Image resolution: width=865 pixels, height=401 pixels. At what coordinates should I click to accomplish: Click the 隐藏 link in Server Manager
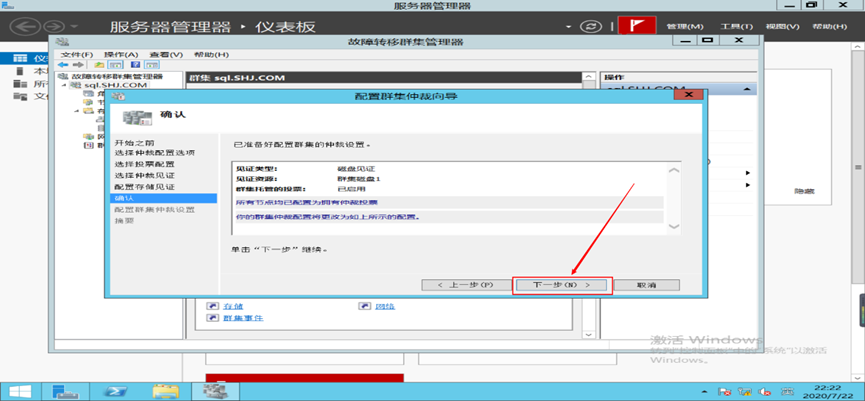[x=804, y=191]
